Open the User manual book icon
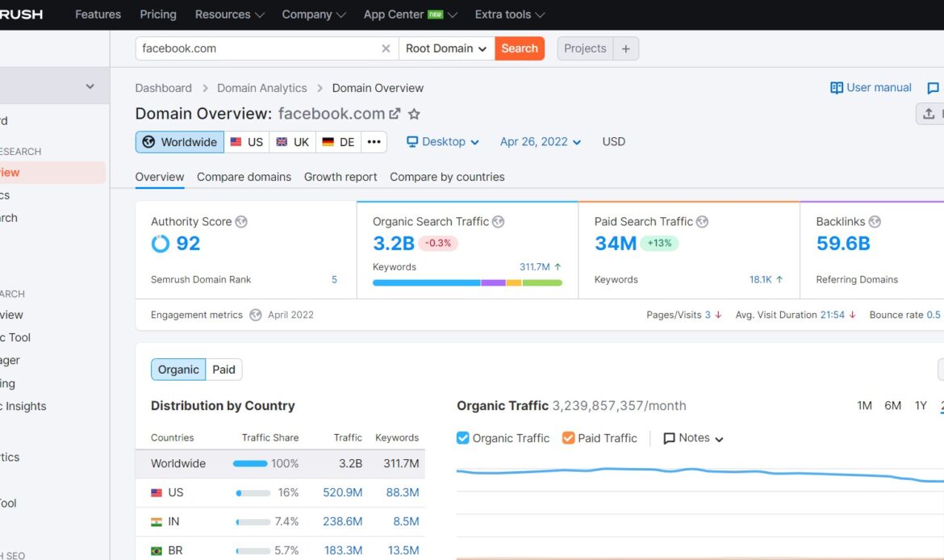 point(836,88)
